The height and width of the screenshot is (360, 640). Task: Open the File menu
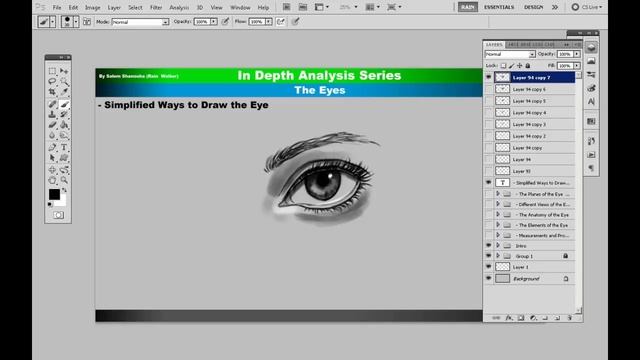(x=57, y=7)
